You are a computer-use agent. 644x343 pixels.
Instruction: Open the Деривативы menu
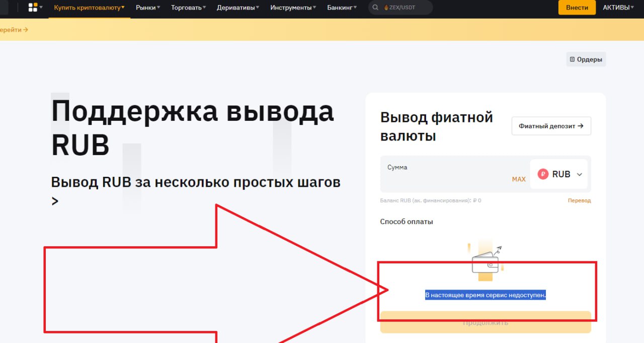pyautogui.click(x=238, y=8)
